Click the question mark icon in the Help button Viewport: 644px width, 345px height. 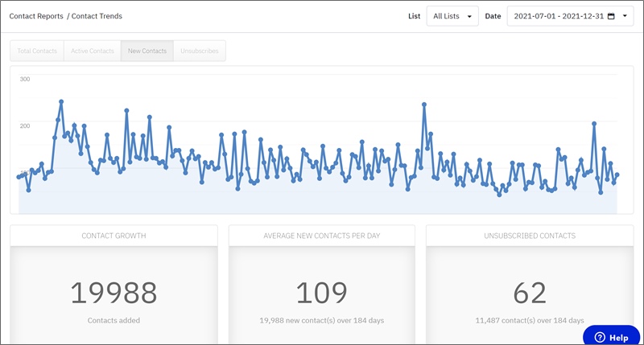(x=600, y=337)
